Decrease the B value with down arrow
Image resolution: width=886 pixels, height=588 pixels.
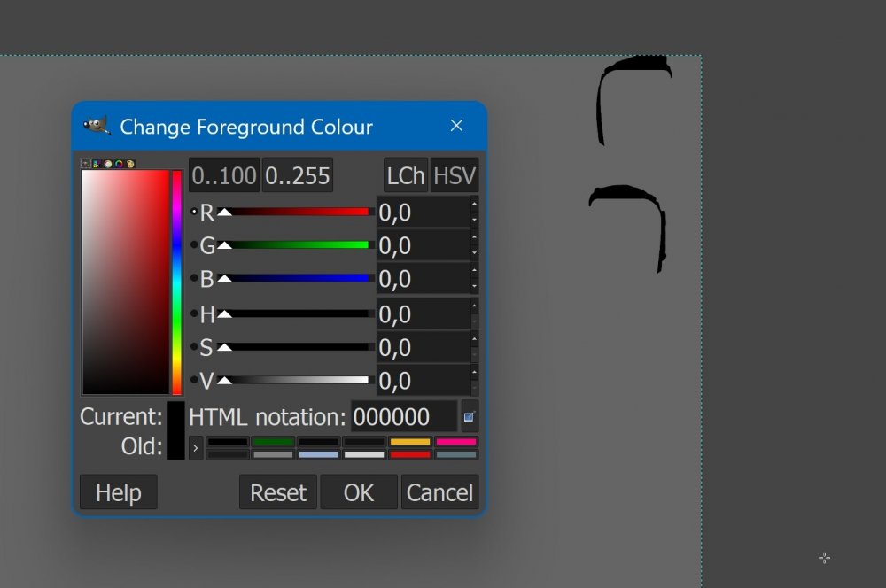tap(474, 286)
